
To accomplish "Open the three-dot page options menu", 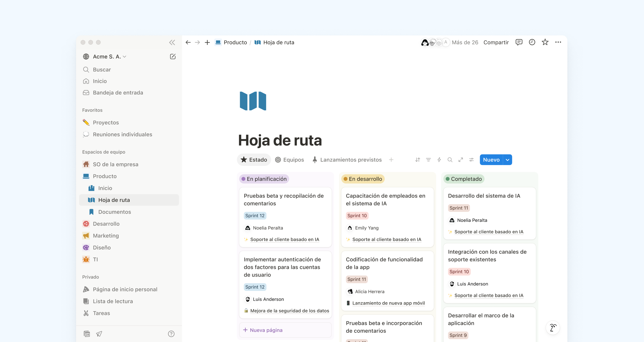I will [558, 42].
